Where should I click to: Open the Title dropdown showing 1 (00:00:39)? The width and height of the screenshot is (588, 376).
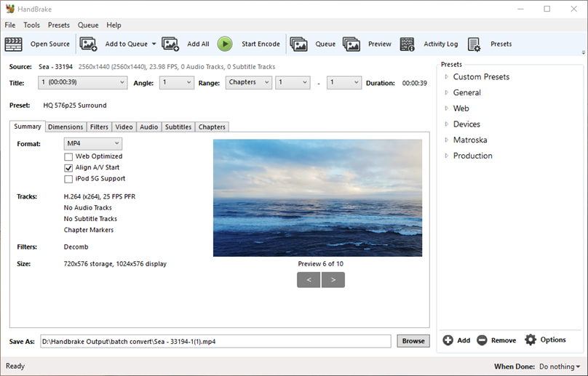tap(82, 82)
